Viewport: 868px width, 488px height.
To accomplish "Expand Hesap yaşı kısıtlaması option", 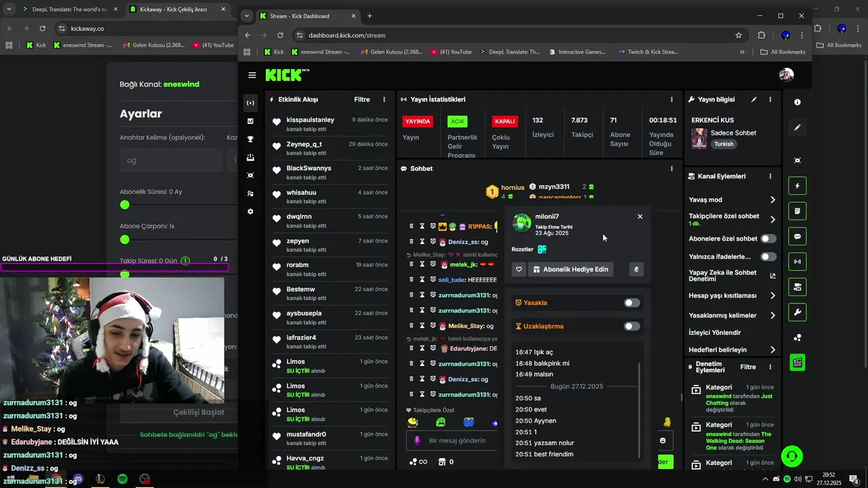I will coord(772,296).
